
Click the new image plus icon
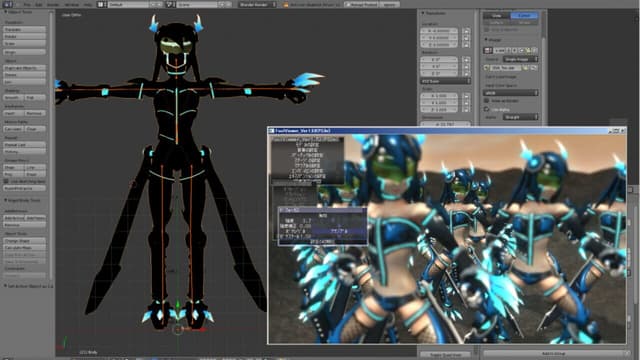pyautogui.click(x=522, y=51)
